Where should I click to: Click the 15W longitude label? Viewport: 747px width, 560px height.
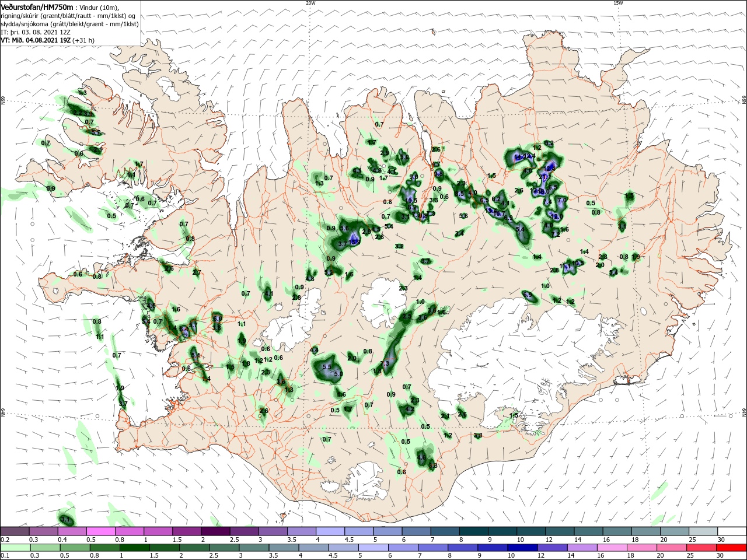pyautogui.click(x=617, y=3)
